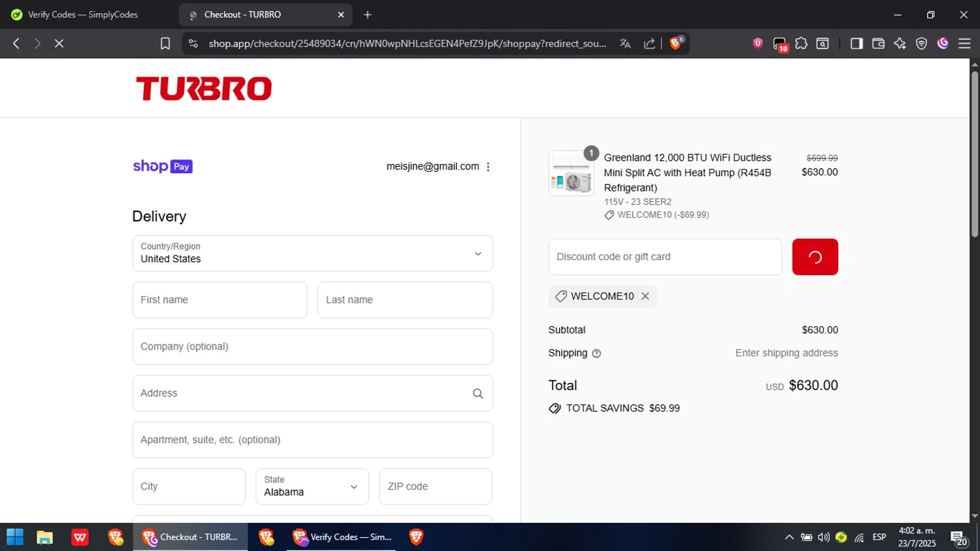The height and width of the screenshot is (551, 980).
Task: Stop page loading with X button
Action: (59, 43)
